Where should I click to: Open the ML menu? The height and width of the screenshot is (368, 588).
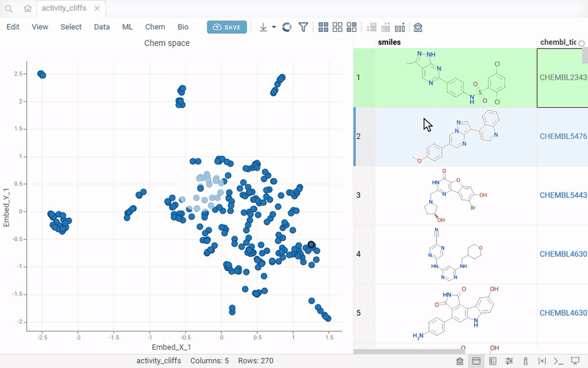point(128,27)
